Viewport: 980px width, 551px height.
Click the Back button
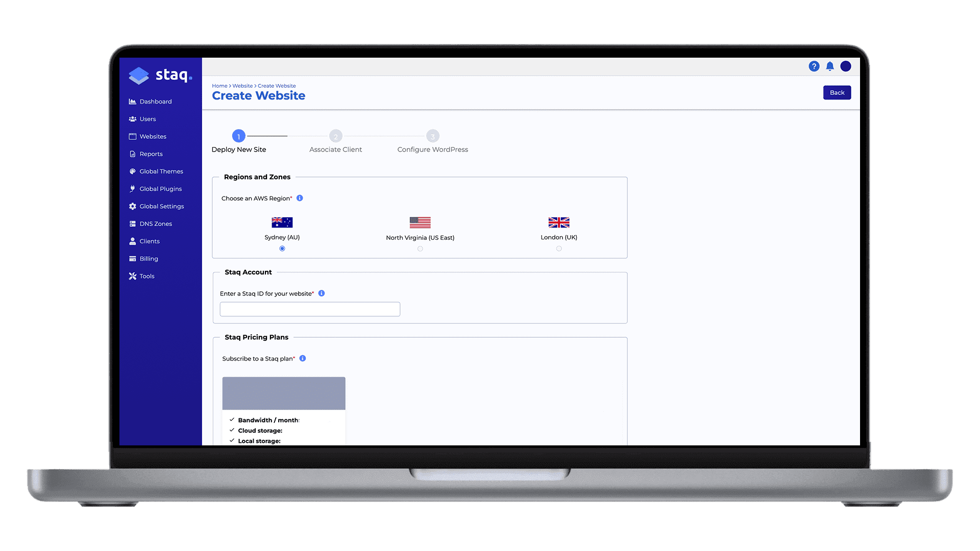coord(837,92)
